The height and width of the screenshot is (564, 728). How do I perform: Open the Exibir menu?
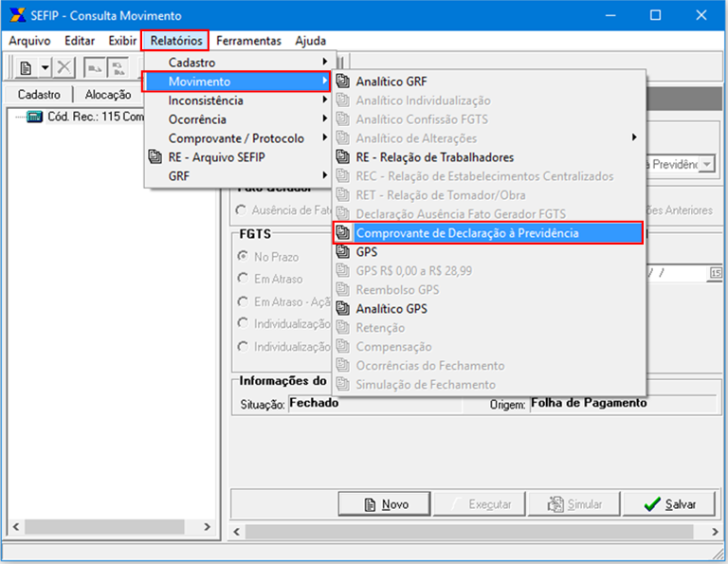[122, 41]
